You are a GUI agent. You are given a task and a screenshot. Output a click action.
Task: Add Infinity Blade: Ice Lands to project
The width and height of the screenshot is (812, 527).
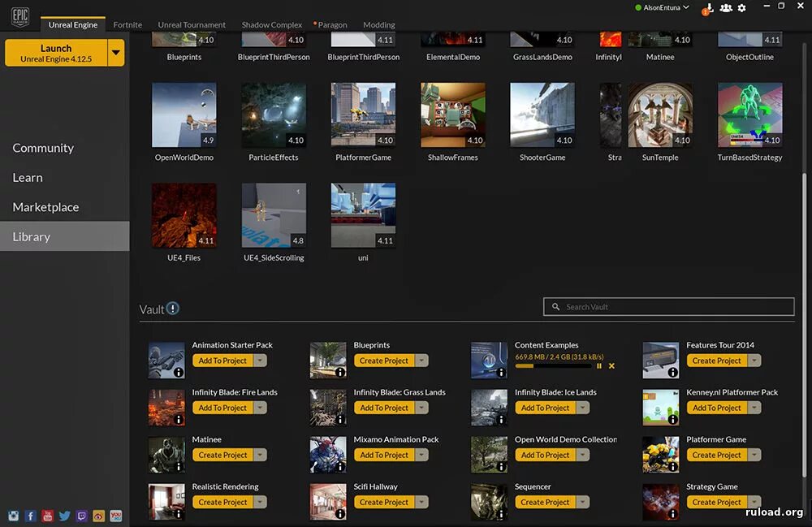546,408
